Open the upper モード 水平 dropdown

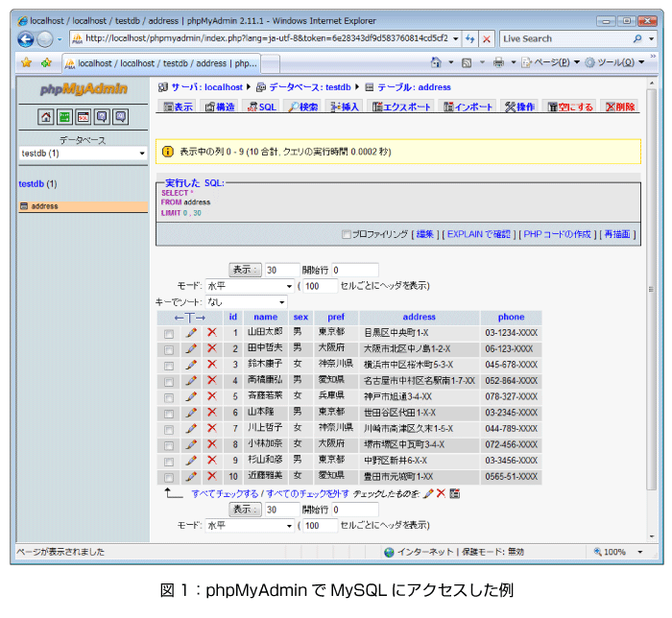coord(250,286)
